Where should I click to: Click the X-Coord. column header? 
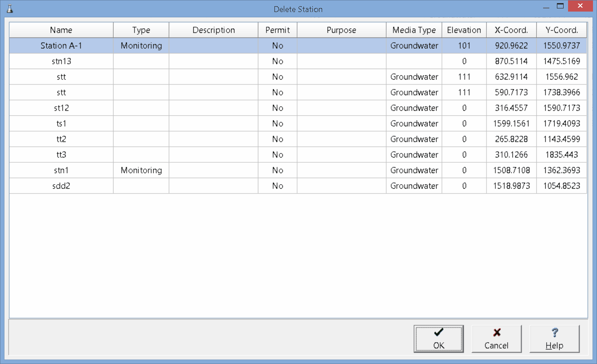(511, 30)
